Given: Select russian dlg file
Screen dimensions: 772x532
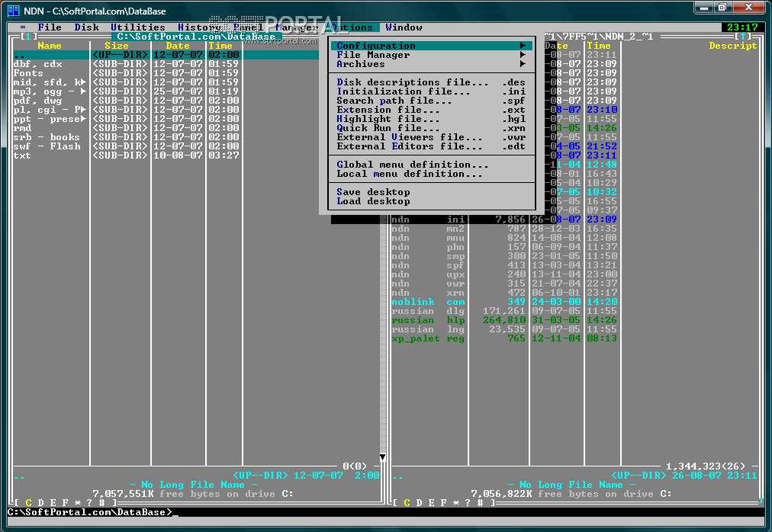Looking at the screenshot, I should 503,311.
